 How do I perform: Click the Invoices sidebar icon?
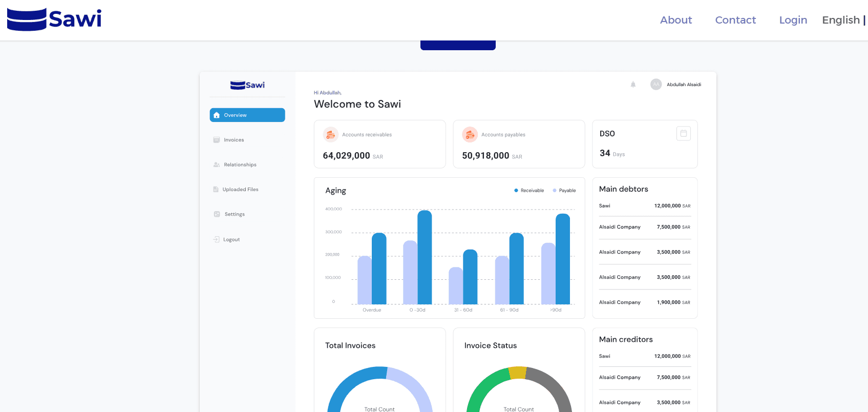tap(217, 140)
